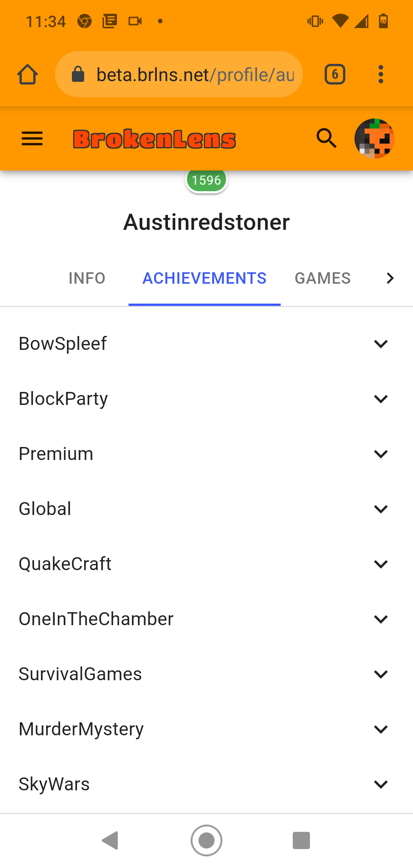Open the hamburger navigation menu
This screenshot has height=868, width=413.
32,139
